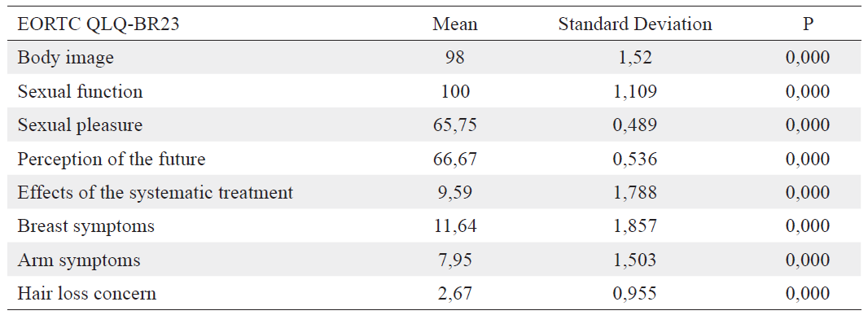Click the Sexual pleasure row label

(x=80, y=125)
